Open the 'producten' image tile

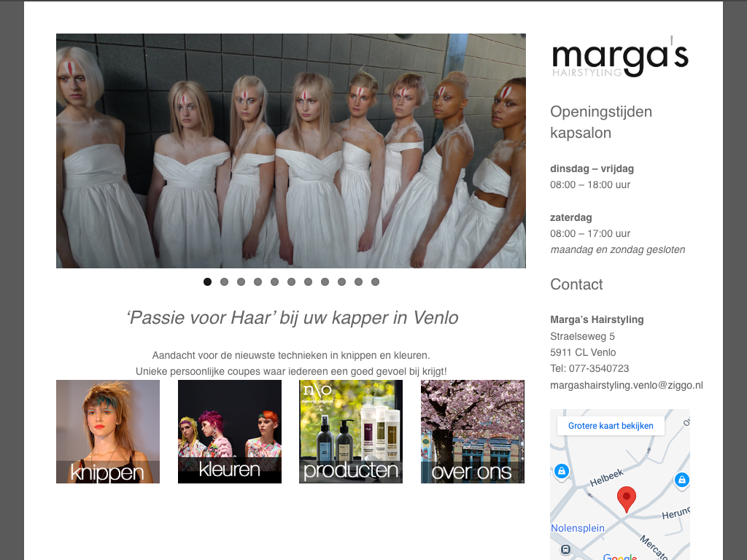click(x=351, y=432)
